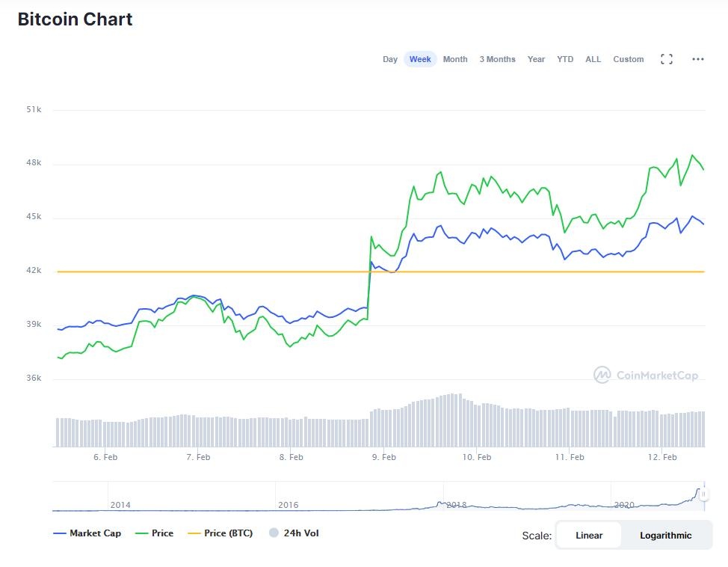This screenshot has width=728, height=567.
Task: Open the Custom date range picker
Action: point(628,59)
